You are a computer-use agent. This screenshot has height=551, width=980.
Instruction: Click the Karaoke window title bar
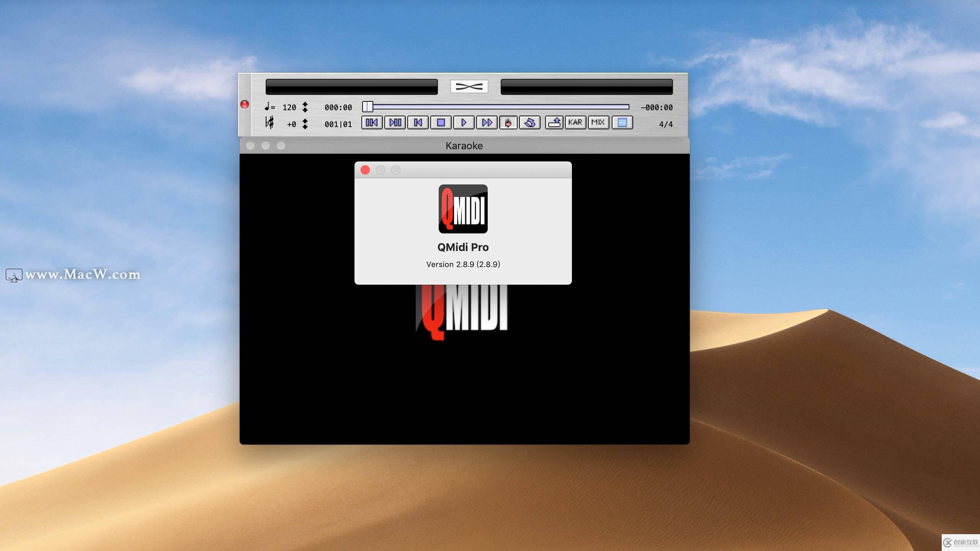(x=464, y=146)
